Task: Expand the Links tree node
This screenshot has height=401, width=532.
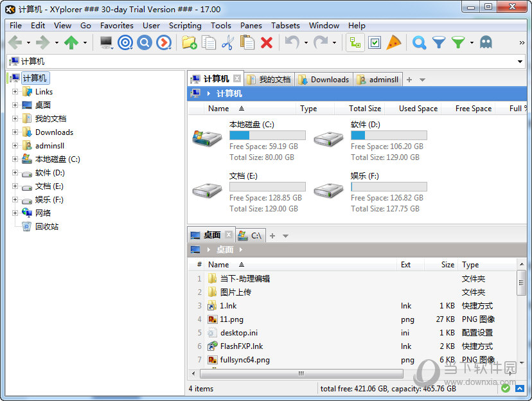Action: click(15, 92)
